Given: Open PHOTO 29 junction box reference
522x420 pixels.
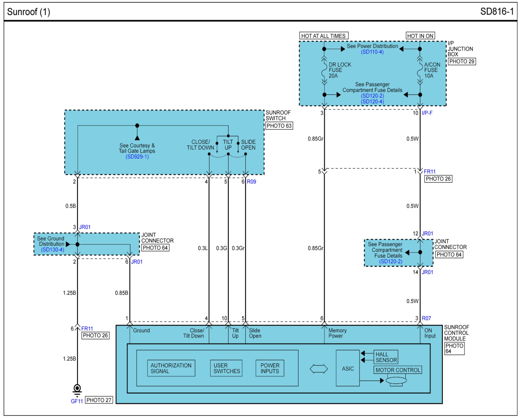Looking at the screenshot, I should pos(462,62).
